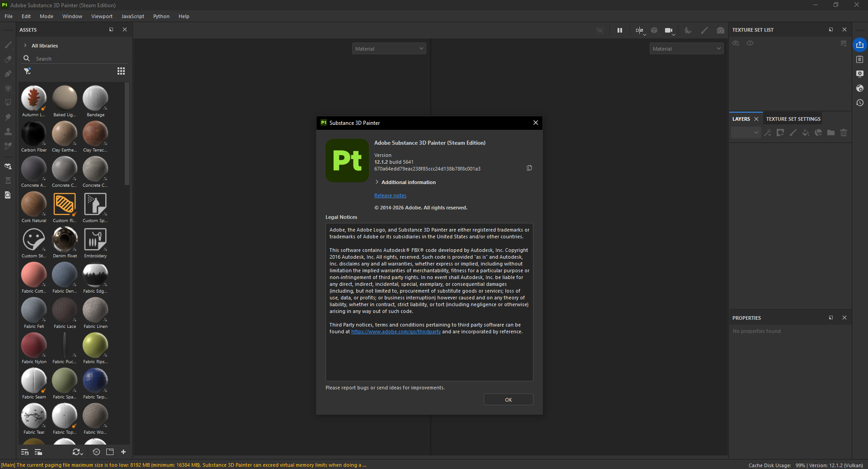Open the Edit menu

click(26, 16)
